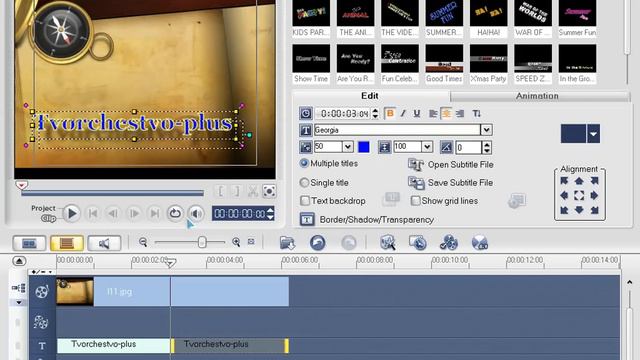Toggle system volume button
This screenshot has height=360, width=640.
pyautogui.click(x=196, y=213)
